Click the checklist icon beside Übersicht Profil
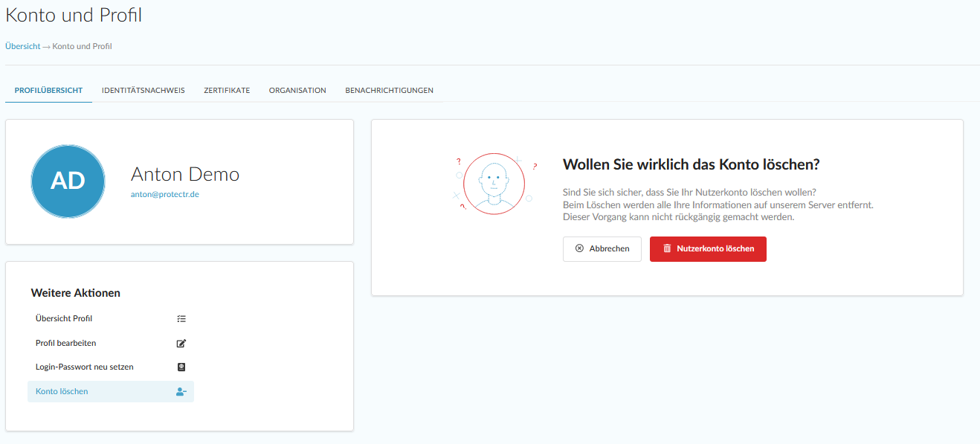980x444 pixels. tap(181, 319)
